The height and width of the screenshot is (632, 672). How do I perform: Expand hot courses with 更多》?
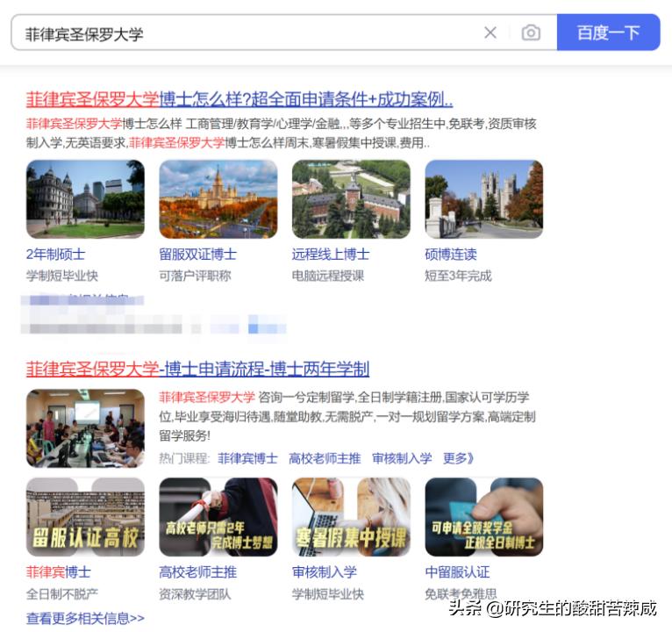(458, 458)
